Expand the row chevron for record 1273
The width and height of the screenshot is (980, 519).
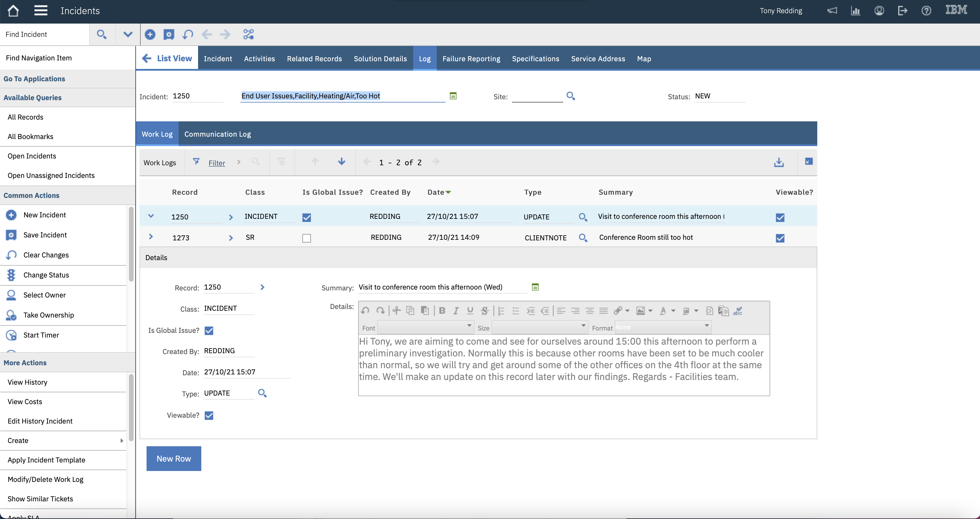point(151,237)
